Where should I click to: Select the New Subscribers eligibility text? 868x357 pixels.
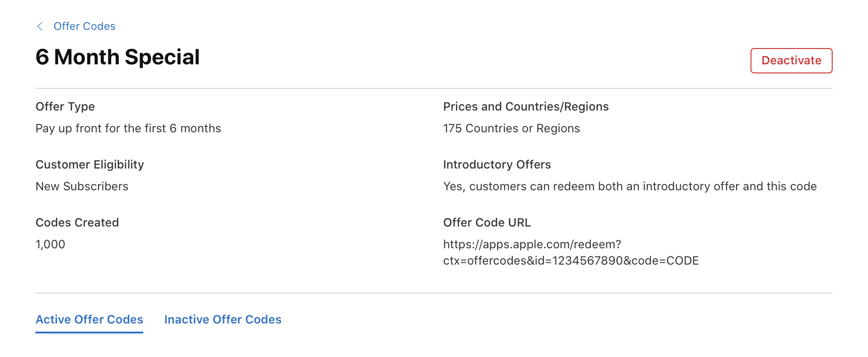pyautogui.click(x=82, y=186)
